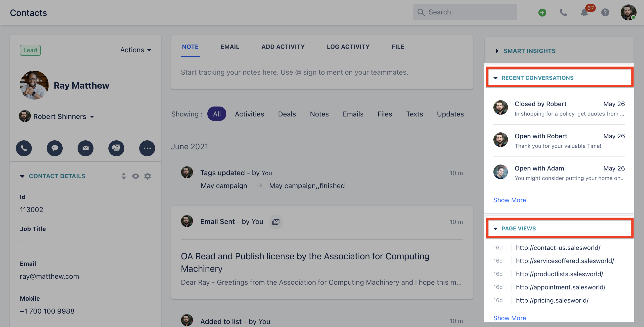Open the pricing.salesworld page link
Image resolution: width=644 pixels, height=327 pixels.
pyautogui.click(x=552, y=300)
